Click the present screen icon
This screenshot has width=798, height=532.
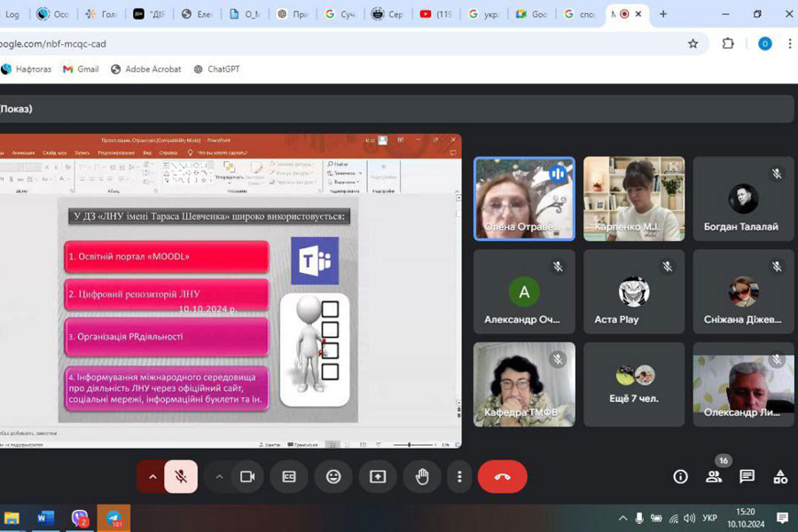[x=378, y=477]
